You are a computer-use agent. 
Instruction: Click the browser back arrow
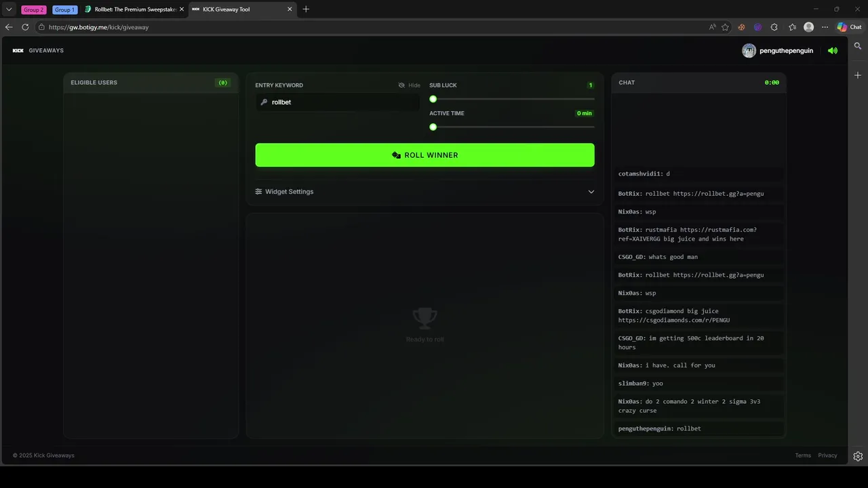click(9, 27)
